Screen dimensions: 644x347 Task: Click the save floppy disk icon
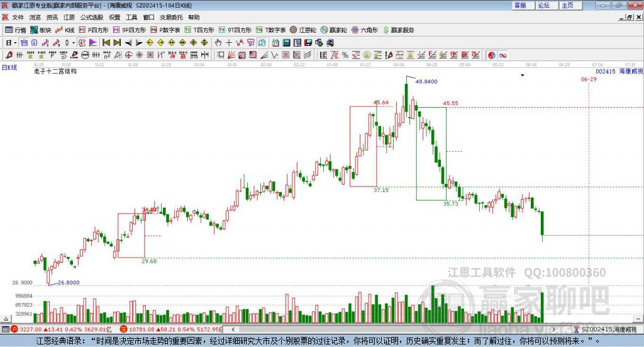[308, 43]
